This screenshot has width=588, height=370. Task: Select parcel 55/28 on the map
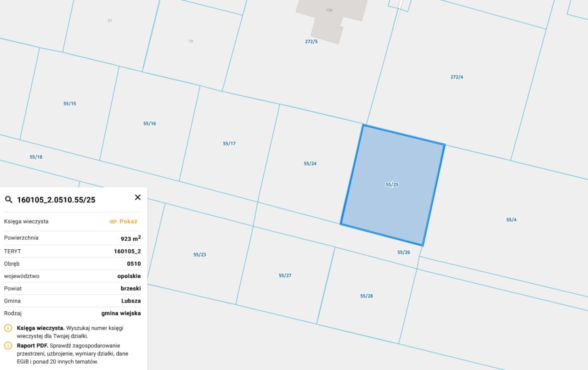pos(367,296)
